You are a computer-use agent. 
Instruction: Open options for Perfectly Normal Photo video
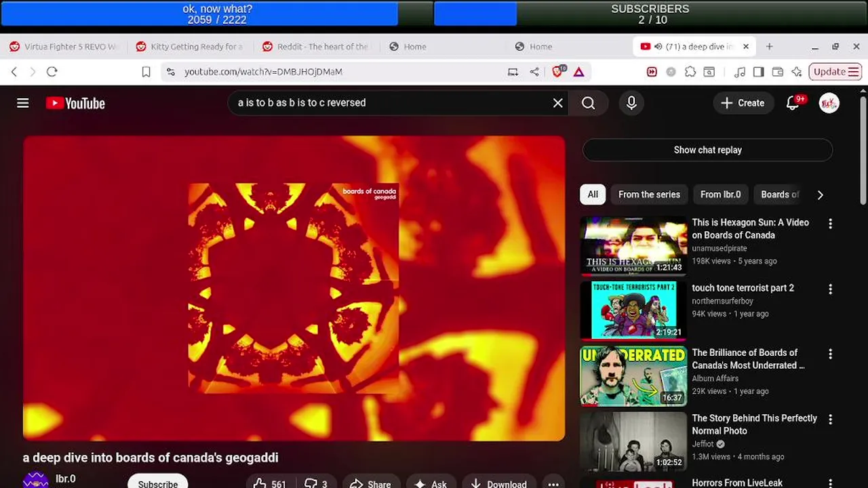point(830,420)
